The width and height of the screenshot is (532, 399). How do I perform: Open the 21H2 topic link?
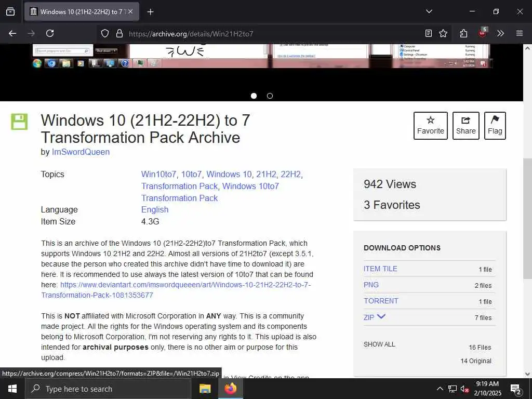(x=267, y=175)
